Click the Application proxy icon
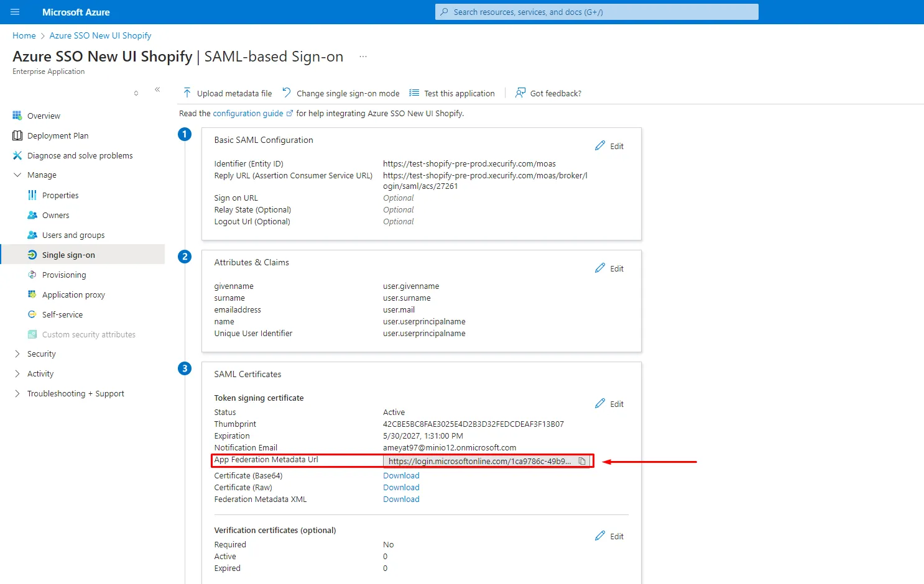 click(x=32, y=294)
